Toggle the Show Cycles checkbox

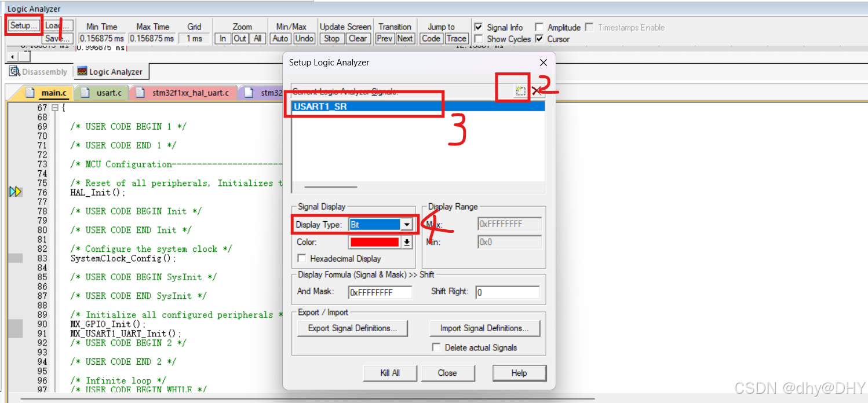[x=479, y=39]
